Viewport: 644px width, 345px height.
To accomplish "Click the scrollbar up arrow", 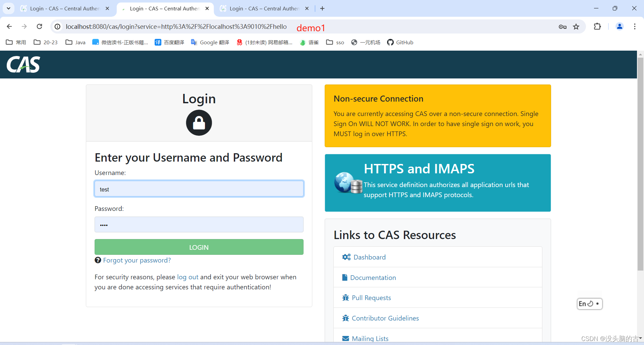I will pyautogui.click(x=640, y=54).
